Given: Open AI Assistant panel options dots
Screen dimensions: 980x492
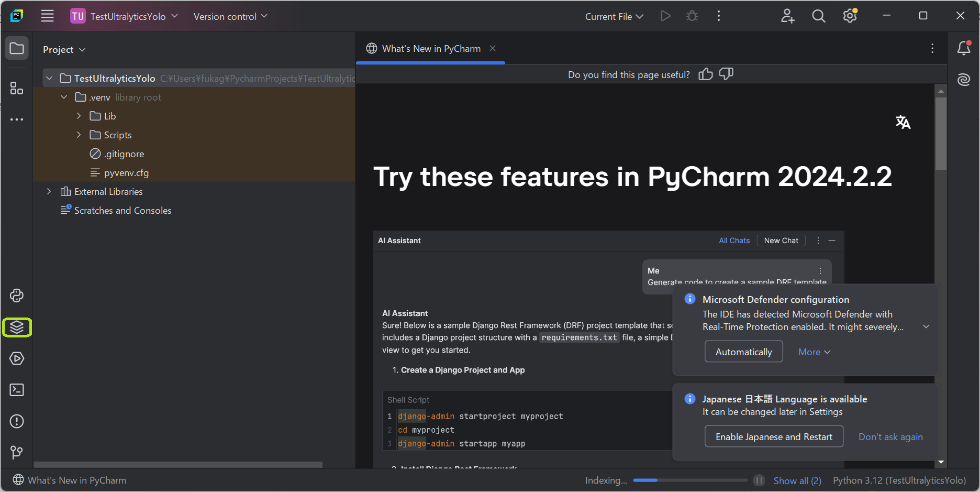Looking at the screenshot, I should [818, 240].
